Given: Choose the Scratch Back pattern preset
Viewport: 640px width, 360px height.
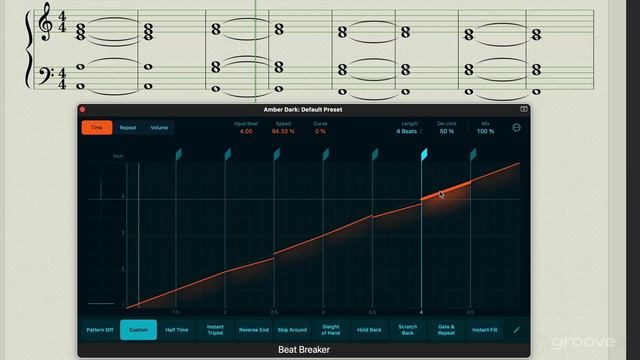Looking at the screenshot, I should pyautogui.click(x=408, y=330).
